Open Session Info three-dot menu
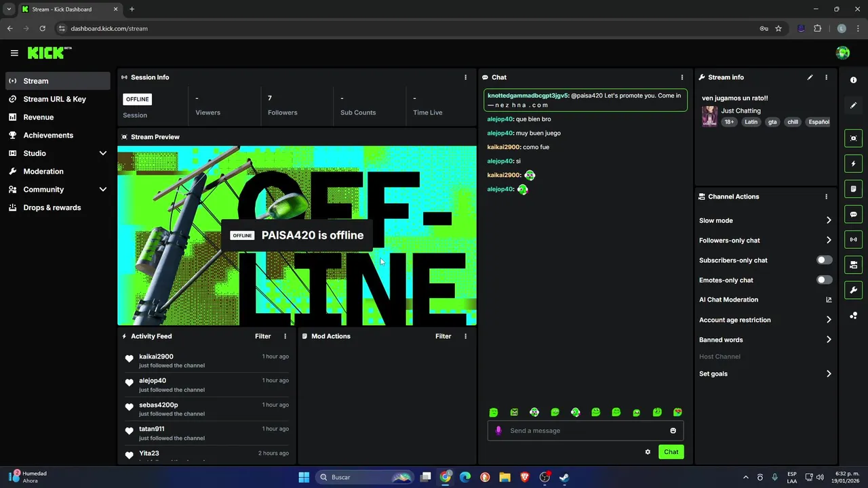Image resolution: width=868 pixels, height=488 pixels. point(465,77)
